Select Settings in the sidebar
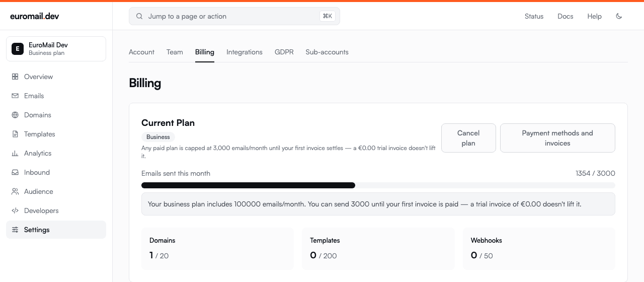Viewport: 644px width, 282px height. (x=56, y=230)
